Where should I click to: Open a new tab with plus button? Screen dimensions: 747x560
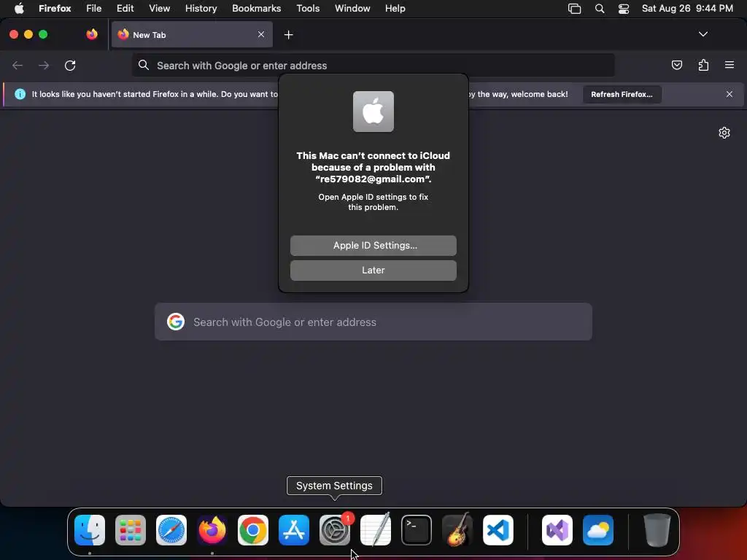click(x=288, y=35)
